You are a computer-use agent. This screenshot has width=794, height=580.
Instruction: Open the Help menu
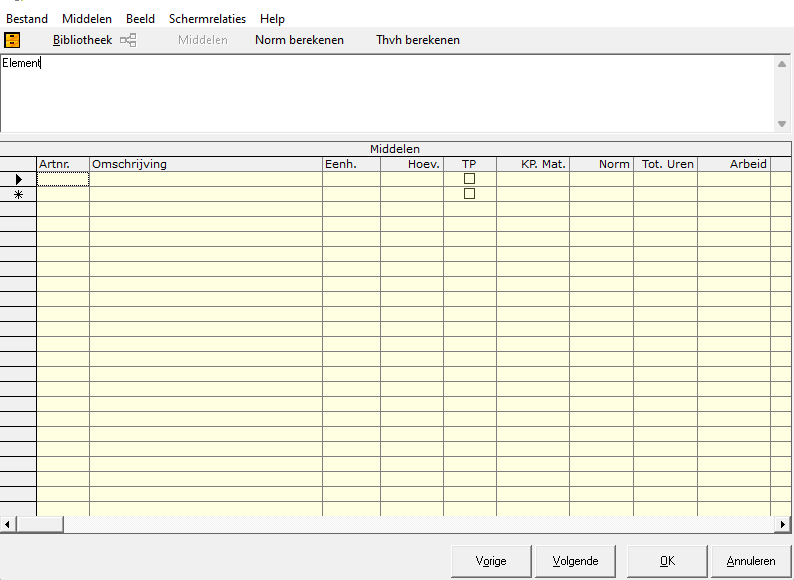point(272,19)
